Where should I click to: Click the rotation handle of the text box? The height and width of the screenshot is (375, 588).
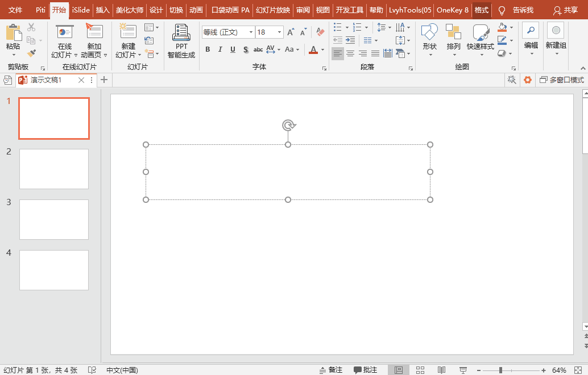tap(288, 125)
